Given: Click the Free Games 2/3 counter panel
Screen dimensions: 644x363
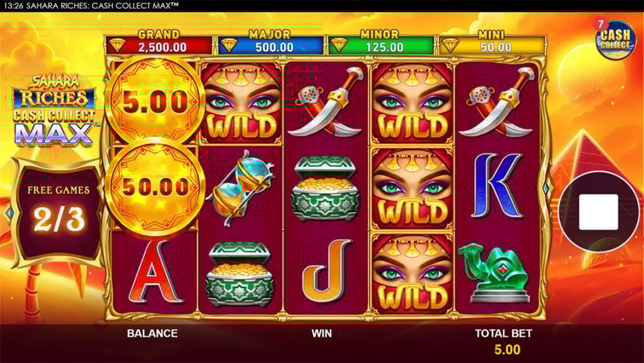Looking at the screenshot, I should pos(58,209).
